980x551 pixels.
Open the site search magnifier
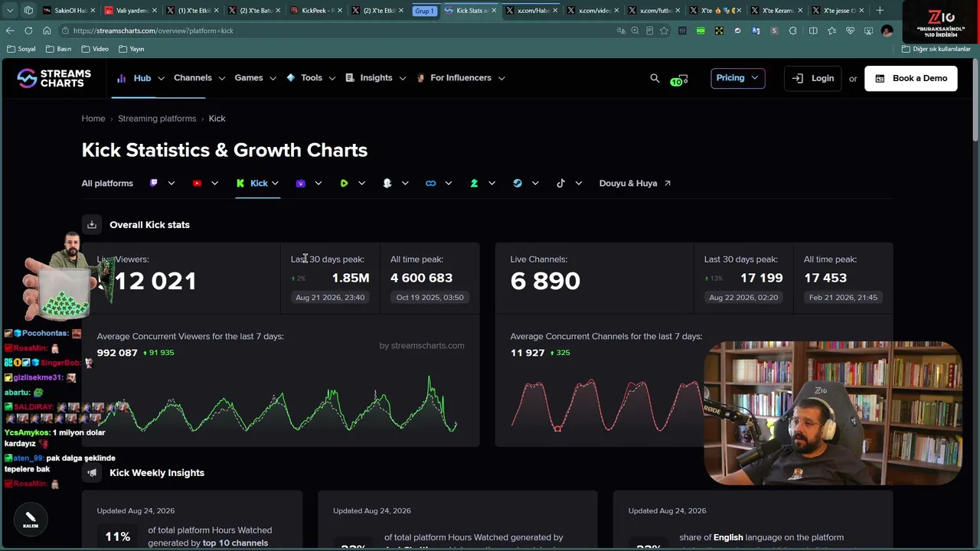655,78
